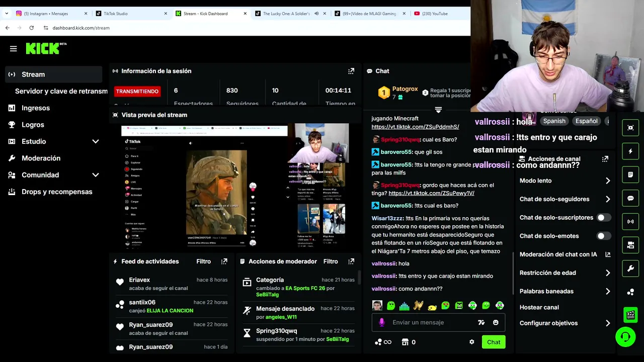
Task: Switch to the Instagram Mensajes browser tab
Action: coord(51,14)
